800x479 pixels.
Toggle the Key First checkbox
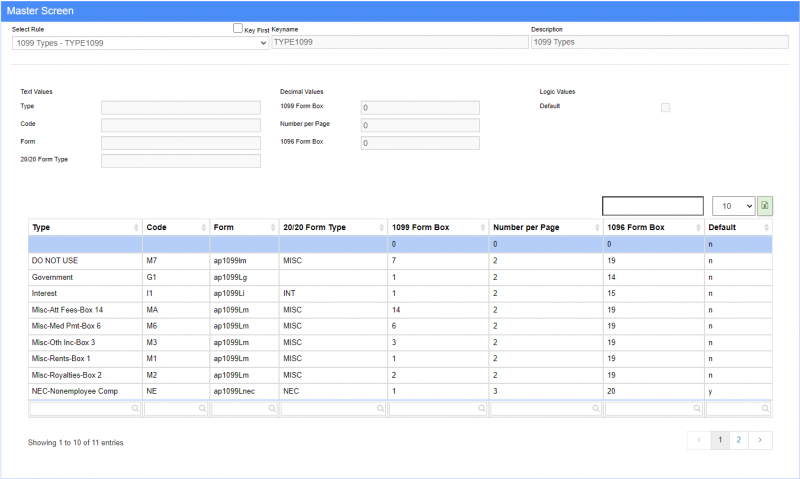238,30
